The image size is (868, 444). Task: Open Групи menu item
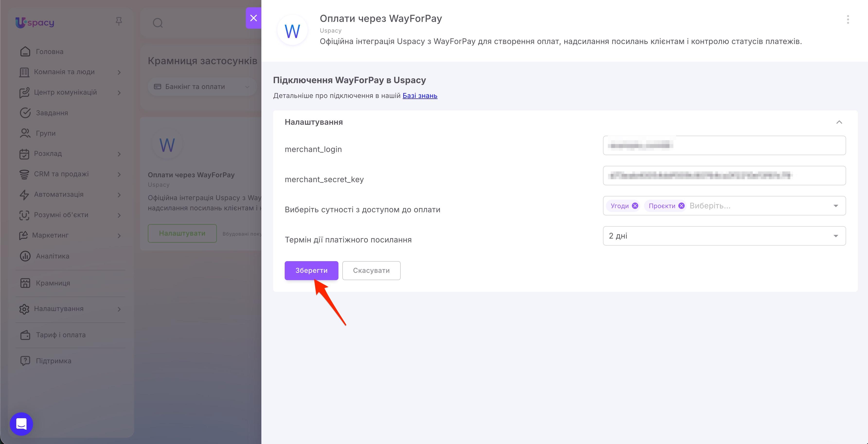tap(46, 133)
